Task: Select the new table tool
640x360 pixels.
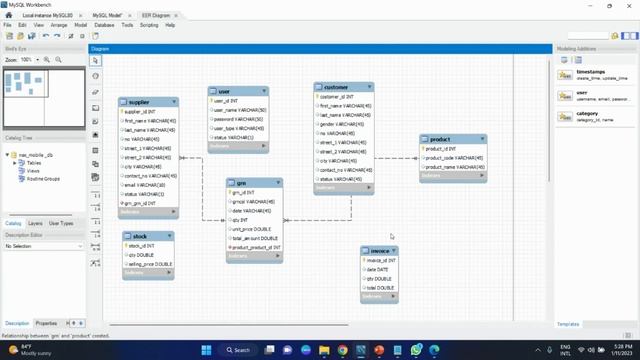Action: click(x=96, y=151)
